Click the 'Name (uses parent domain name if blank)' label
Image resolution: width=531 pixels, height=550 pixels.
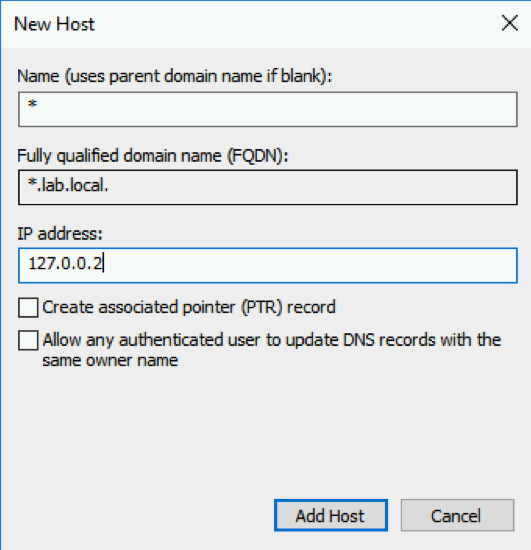pos(175,76)
